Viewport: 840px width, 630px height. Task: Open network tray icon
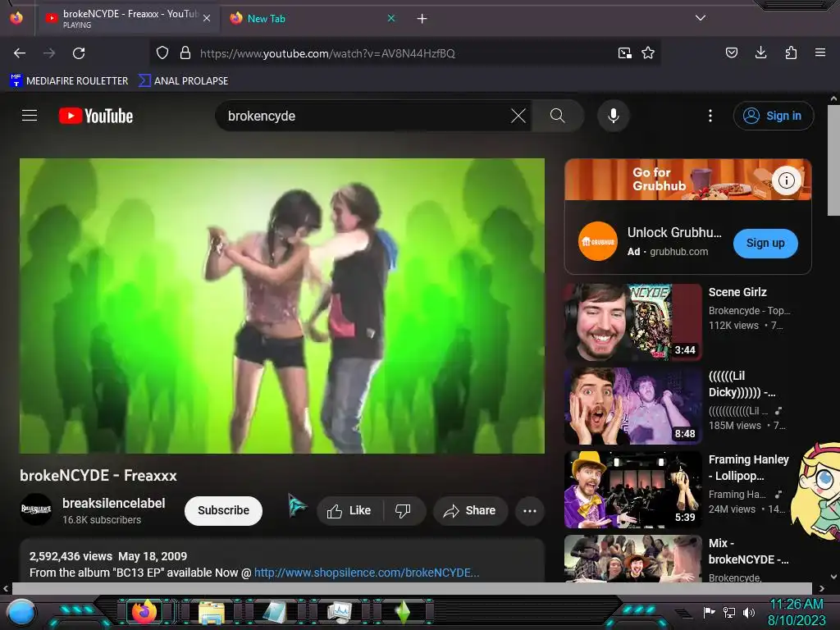coord(729,612)
